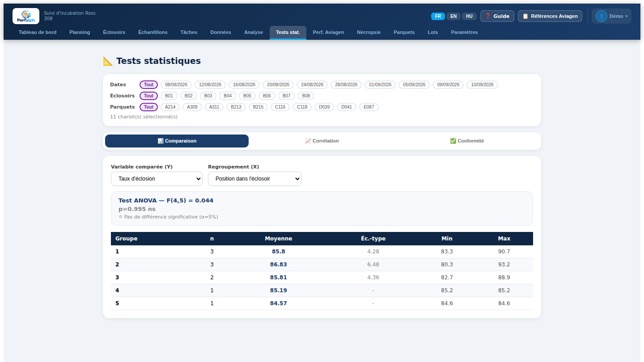The image size is (644, 362).
Task: Click the mean value 86.83
Action: click(278, 265)
